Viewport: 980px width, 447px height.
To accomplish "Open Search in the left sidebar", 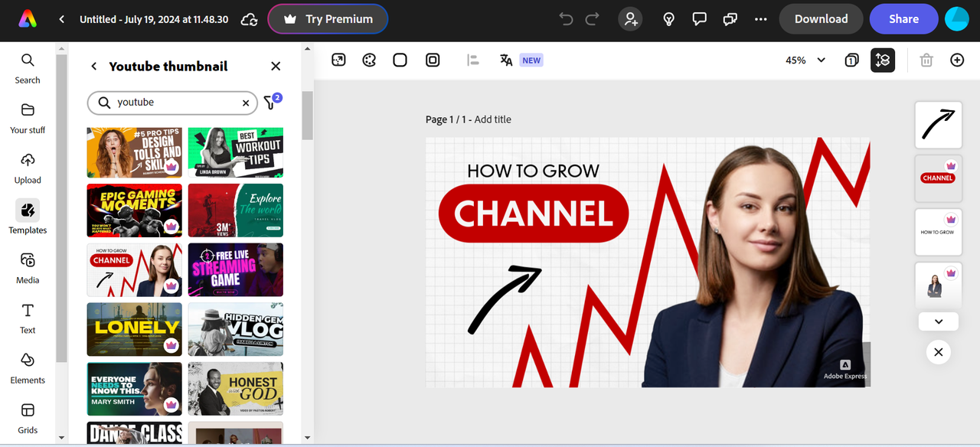I will [x=28, y=69].
